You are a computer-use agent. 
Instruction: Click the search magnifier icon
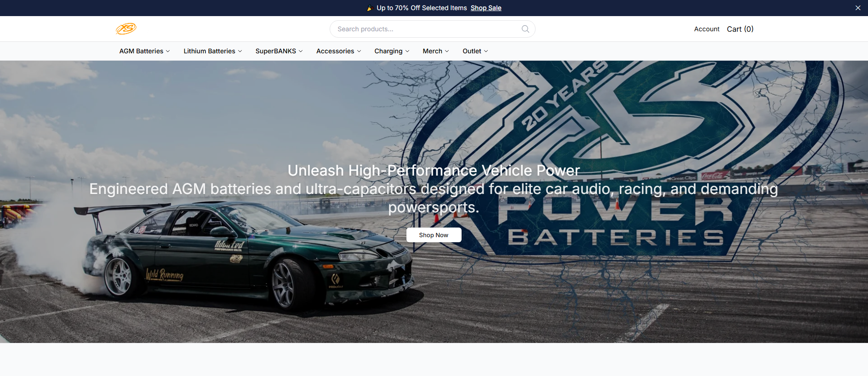click(x=525, y=29)
